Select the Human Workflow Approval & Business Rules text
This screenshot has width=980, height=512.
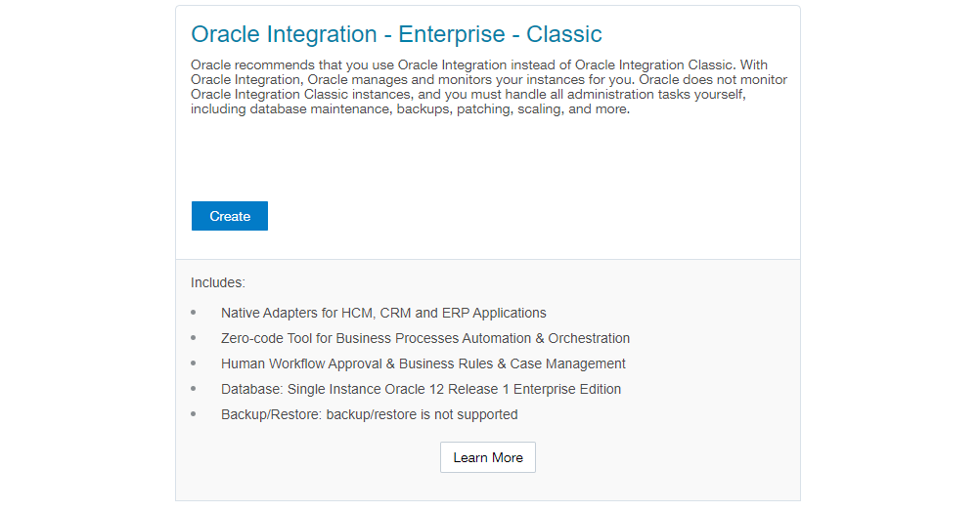pyautogui.click(x=423, y=363)
